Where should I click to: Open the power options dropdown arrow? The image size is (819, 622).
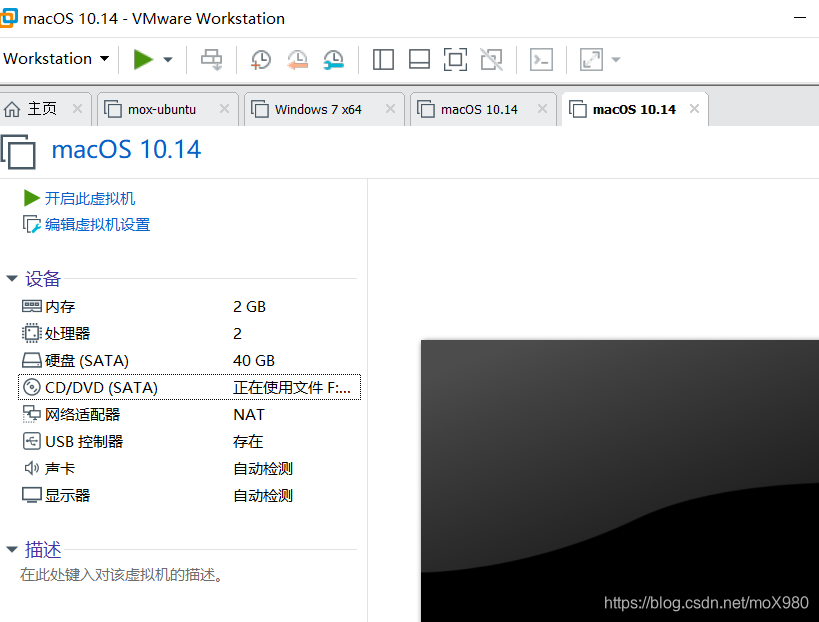coord(168,60)
